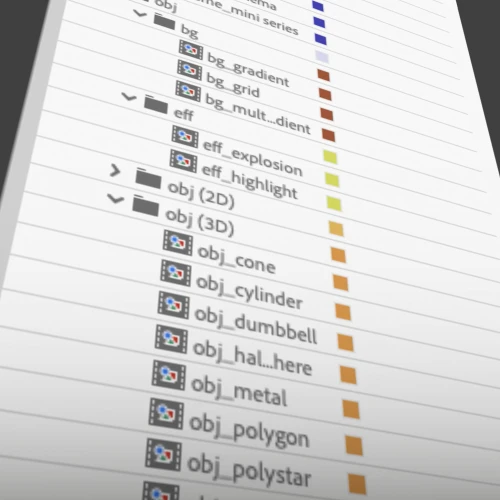Select the eff_explosion composition icon
Screen dimensions: 500x500
pyautogui.click(x=185, y=137)
